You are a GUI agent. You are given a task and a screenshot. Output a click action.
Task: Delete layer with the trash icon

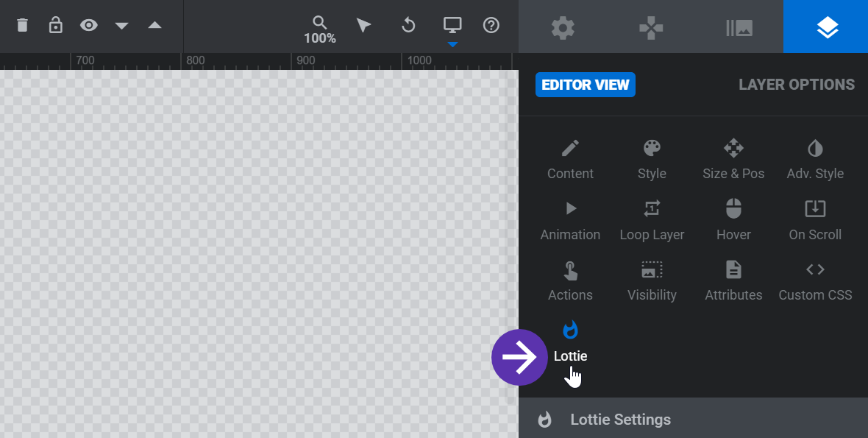[x=22, y=25]
